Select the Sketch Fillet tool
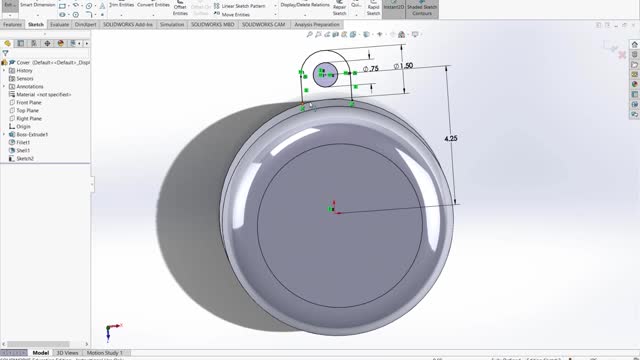Screen dimensions: 640x360 pos(89,15)
